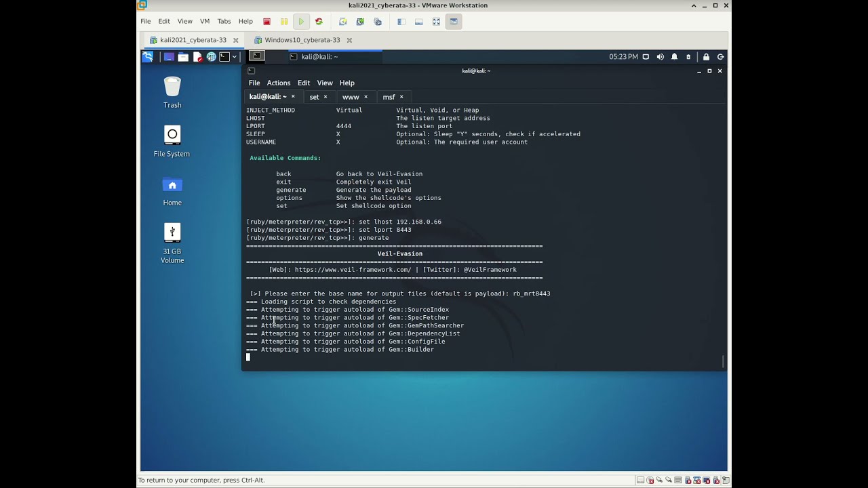Click the kali@kali taskbar window button
The width and height of the screenshot is (868, 488).
334,57
